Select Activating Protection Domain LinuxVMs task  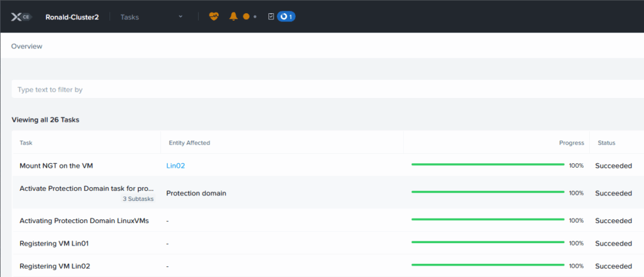click(x=84, y=220)
